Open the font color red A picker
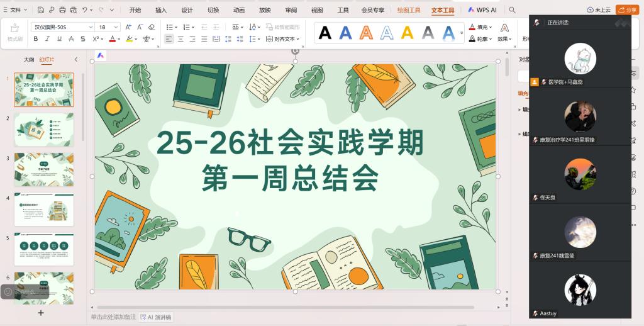 112,39
